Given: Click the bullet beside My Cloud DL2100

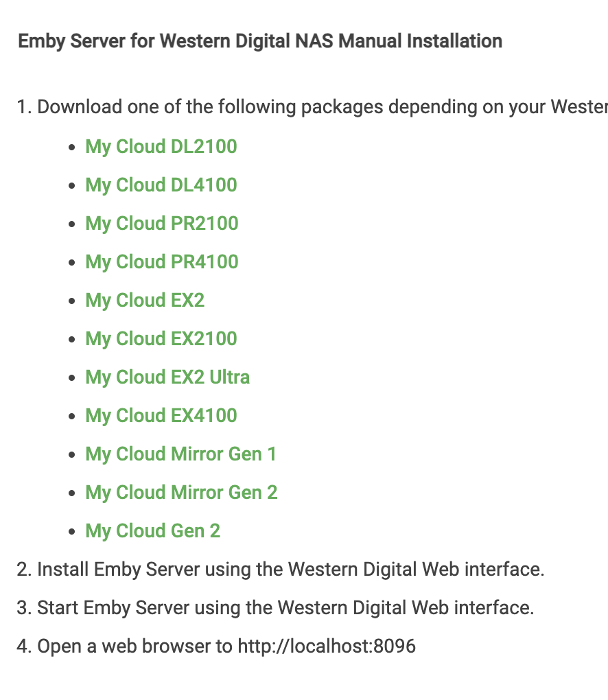Looking at the screenshot, I should tap(72, 148).
